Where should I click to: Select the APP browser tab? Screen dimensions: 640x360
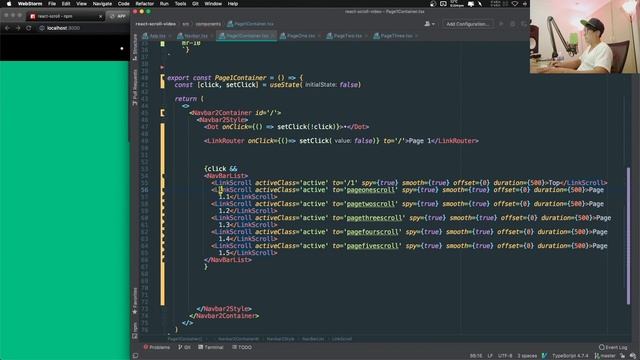118,16
